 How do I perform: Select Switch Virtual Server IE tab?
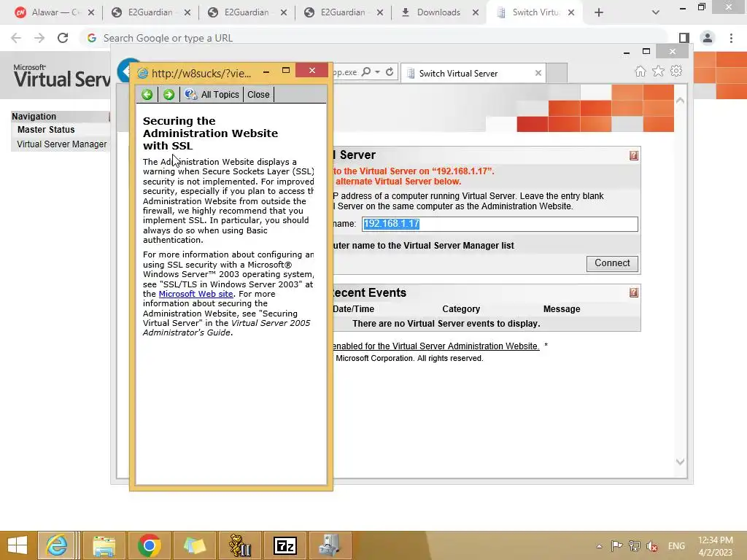click(x=473, y=74)
